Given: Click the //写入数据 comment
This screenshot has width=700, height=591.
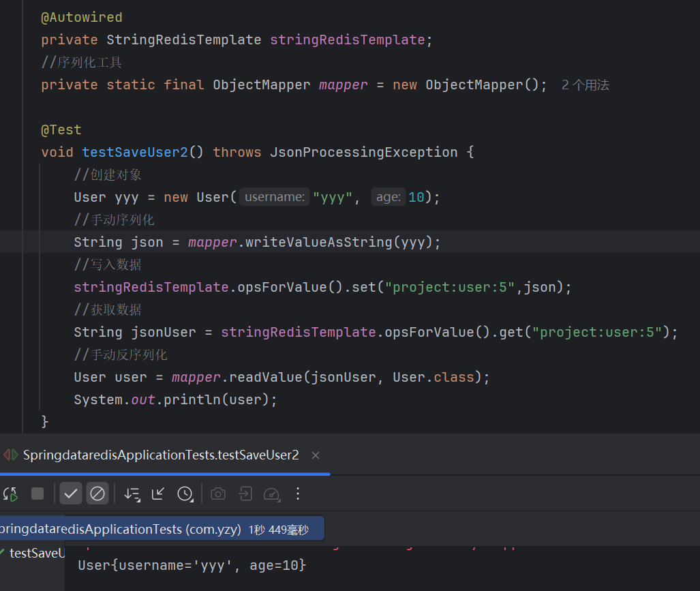Looking at the screenshot, I should pyautogui.click(x=108, y=264).
